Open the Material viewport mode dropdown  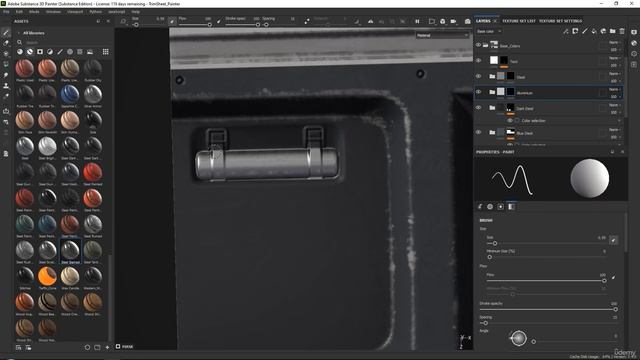tap(442, 36)
